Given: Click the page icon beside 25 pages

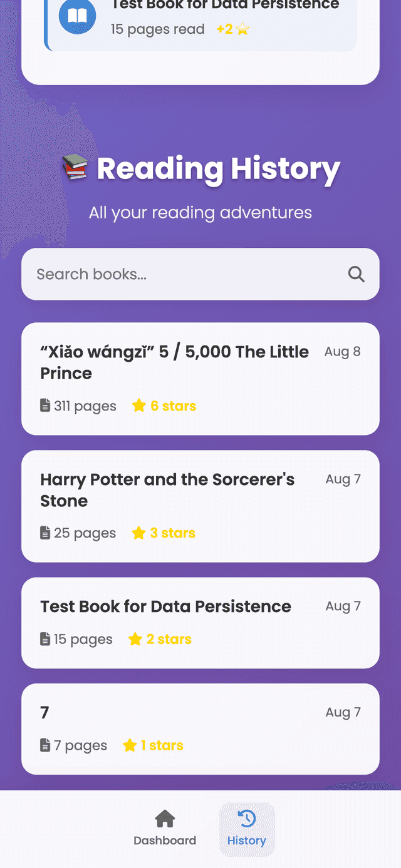Looking at the screenshot, I should (44, 533).
